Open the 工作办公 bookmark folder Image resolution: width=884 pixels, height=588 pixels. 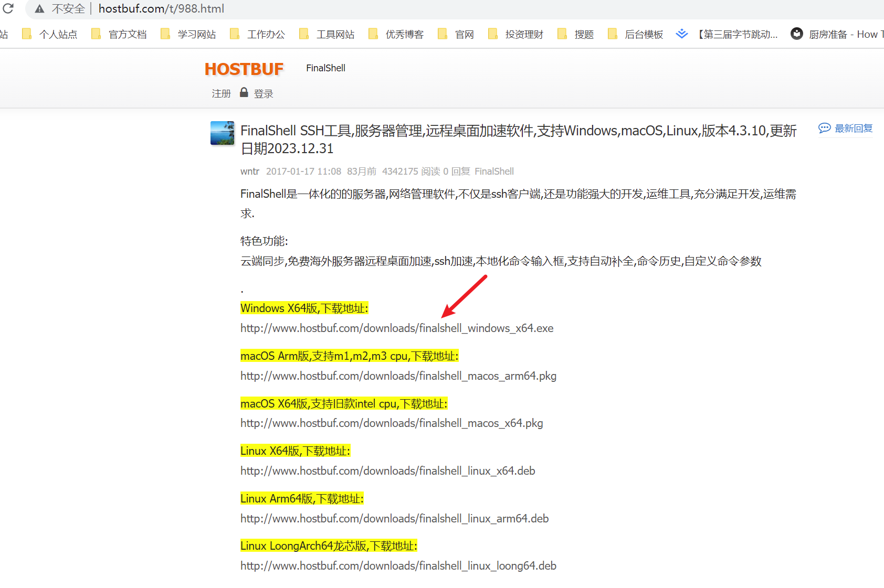(258, 34)
